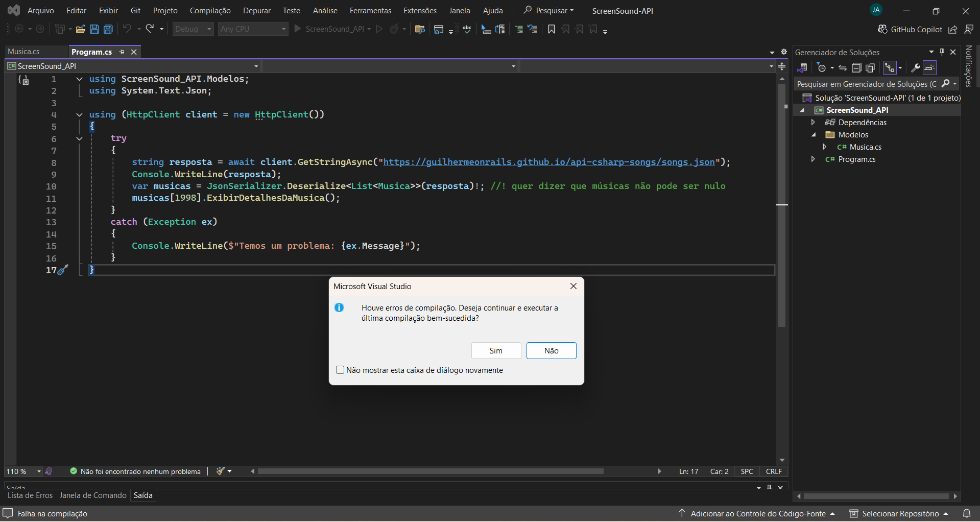The width and height of the screenshot is (980, 522).
Task: Toggle bookmark icon in the toolbar
Action: [552, 29]
